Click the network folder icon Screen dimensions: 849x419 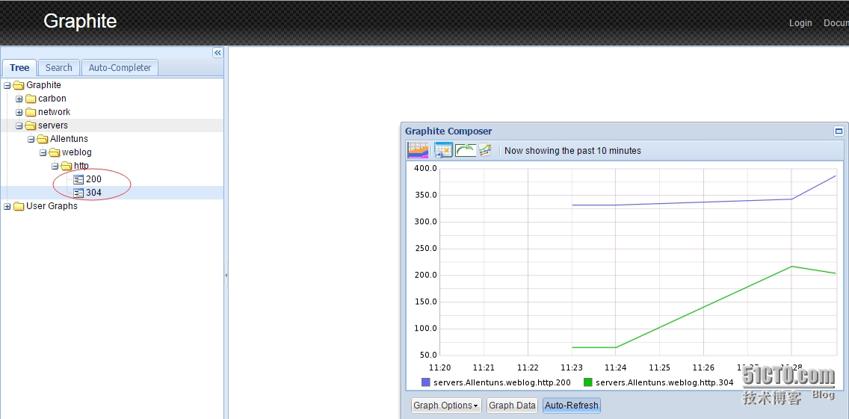pos(31,112)
